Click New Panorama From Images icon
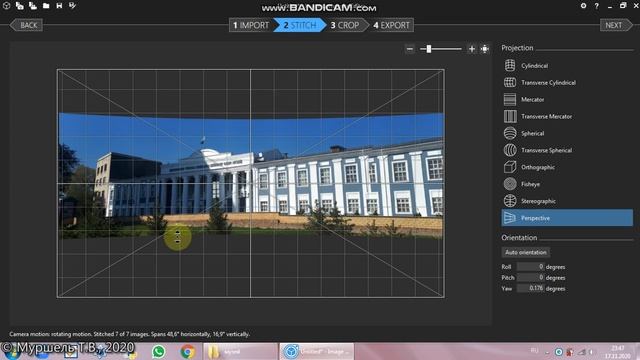The height and width of the screenshot is (360, 640). click(x=20, y=6)
